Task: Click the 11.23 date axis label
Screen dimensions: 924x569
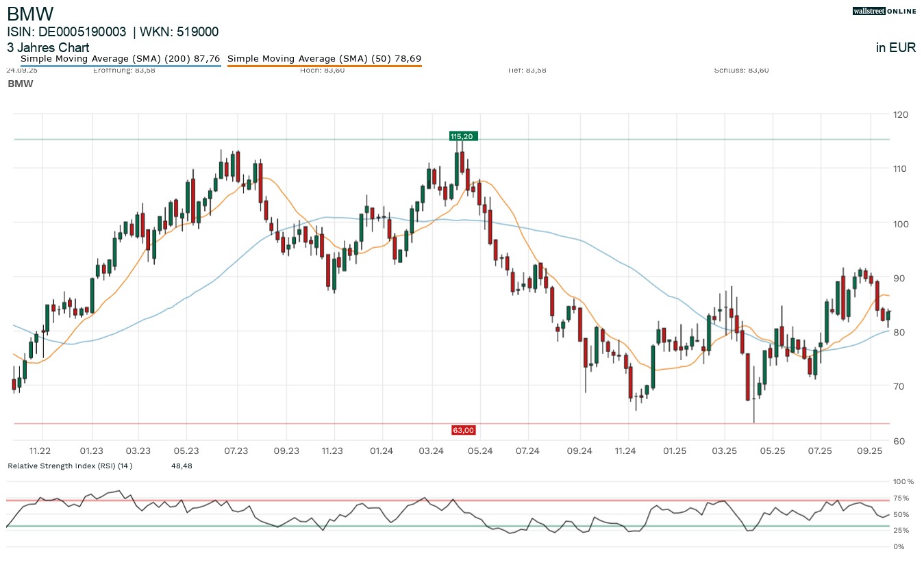Action: 332,451
